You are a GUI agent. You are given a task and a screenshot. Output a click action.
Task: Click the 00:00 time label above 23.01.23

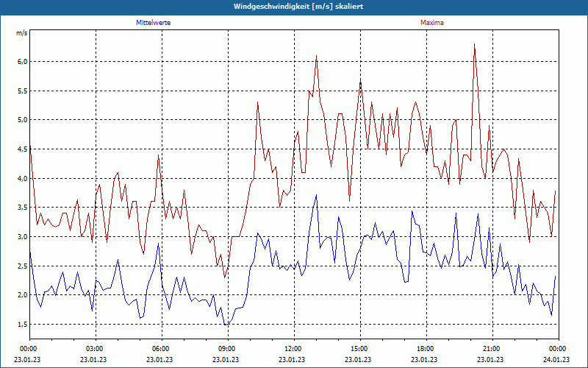point(27,349)
